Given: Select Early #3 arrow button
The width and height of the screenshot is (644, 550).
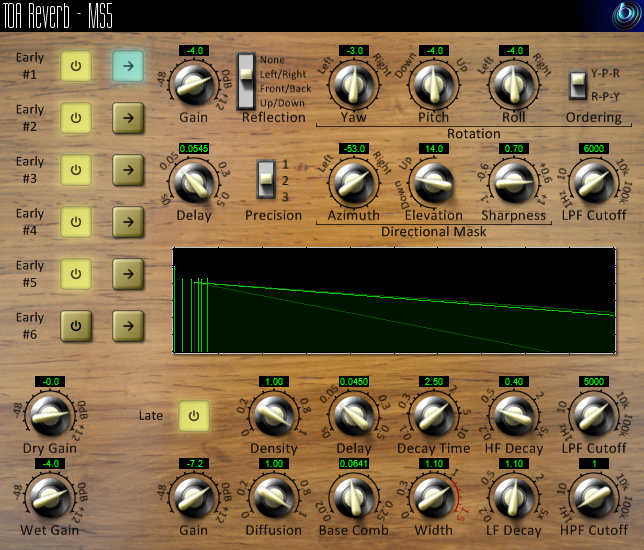Looking at the screenshot, I should (128, 170).
